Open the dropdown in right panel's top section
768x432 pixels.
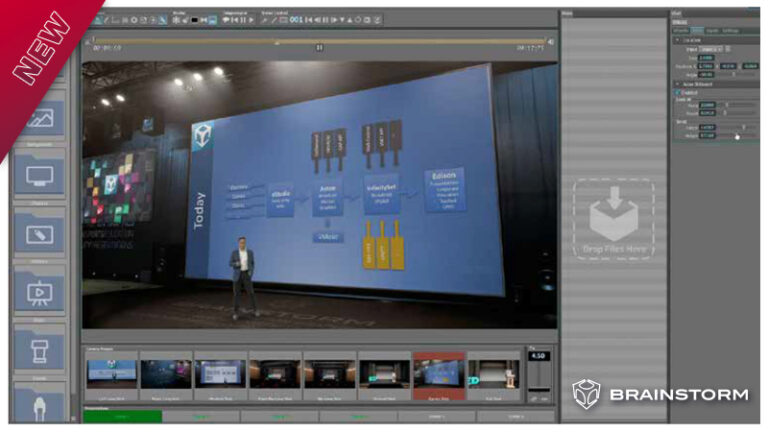711,49
